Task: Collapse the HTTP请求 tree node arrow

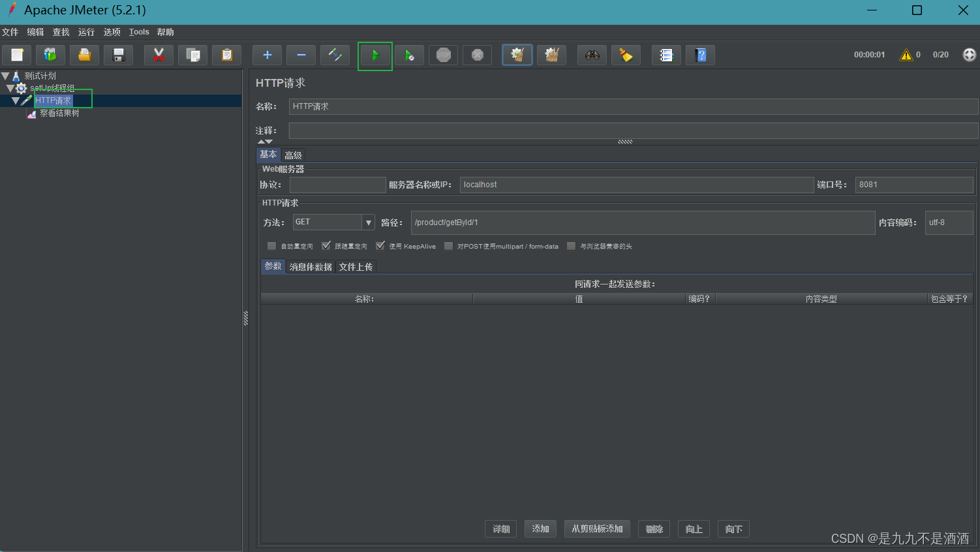Action: pos(16,100)
